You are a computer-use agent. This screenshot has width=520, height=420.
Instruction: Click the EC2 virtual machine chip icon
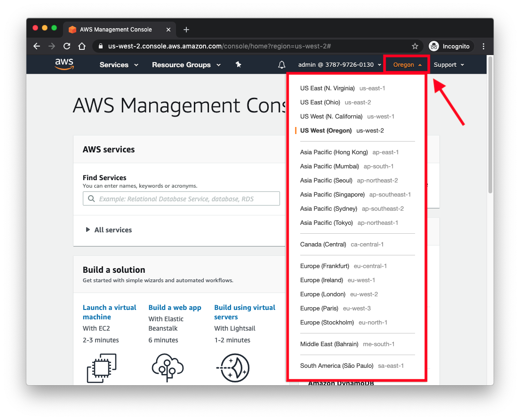coord(102,368)
